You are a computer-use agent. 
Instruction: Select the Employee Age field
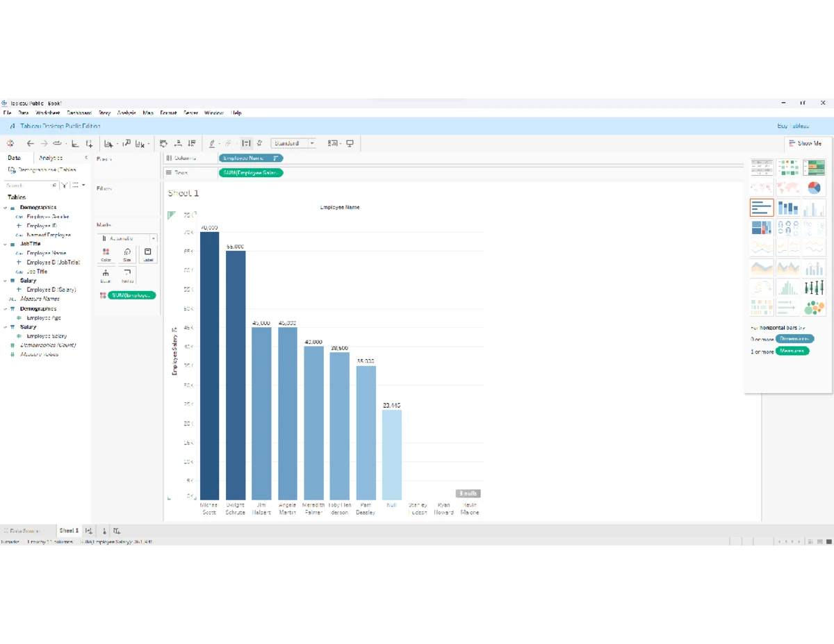coord(44,317)
